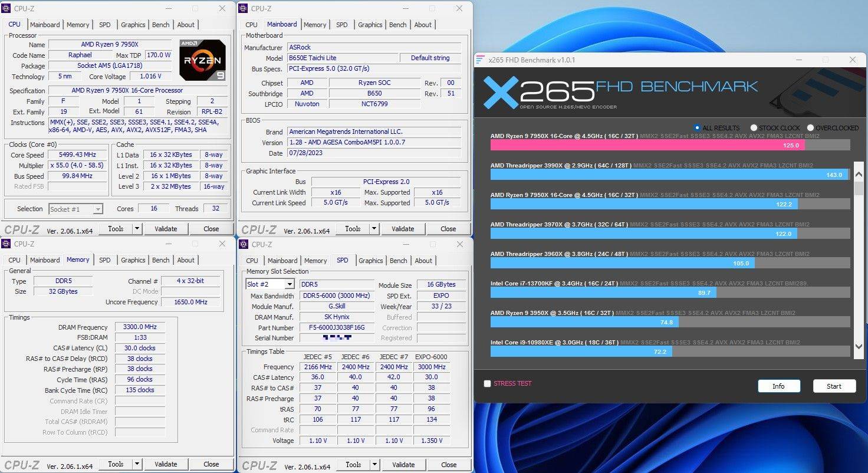The width and height of the screenshot is (868, 473).
Task: Click the x265 FHD Benchmark title bar icon
Action: (481, 60)
